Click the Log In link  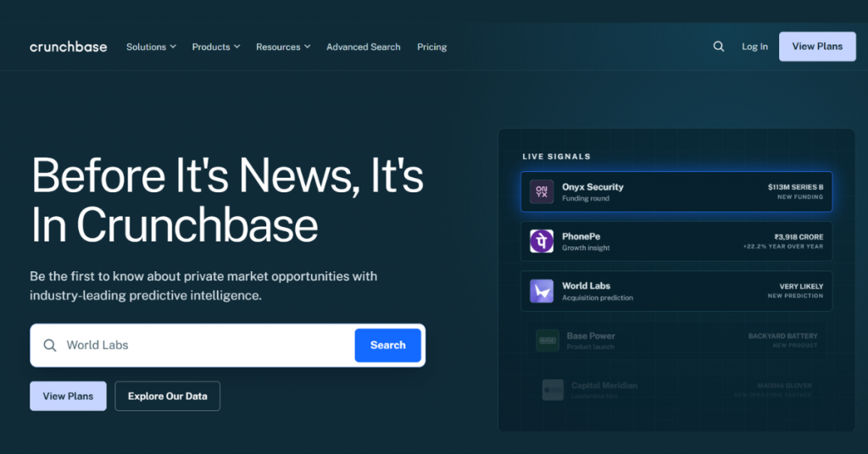point(754,47)
